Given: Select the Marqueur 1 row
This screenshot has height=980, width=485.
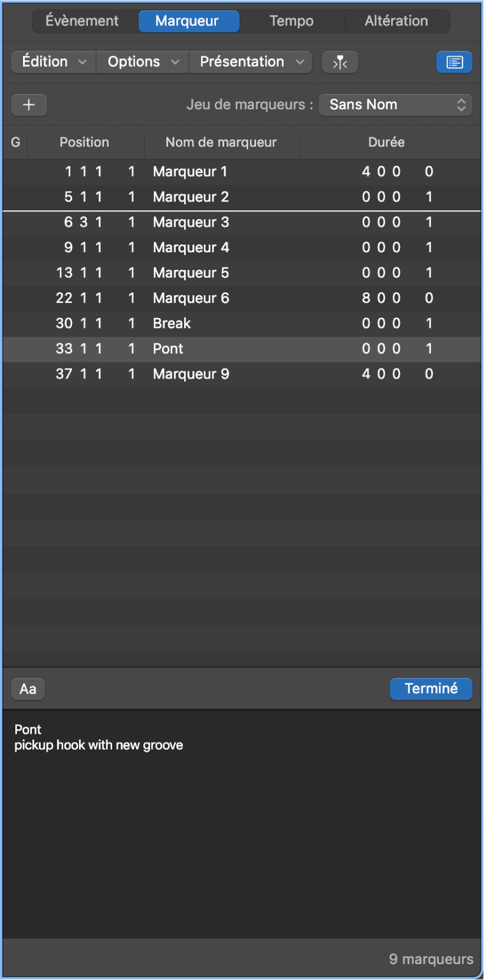Looking at the screenshot, I should coord(177,171).
